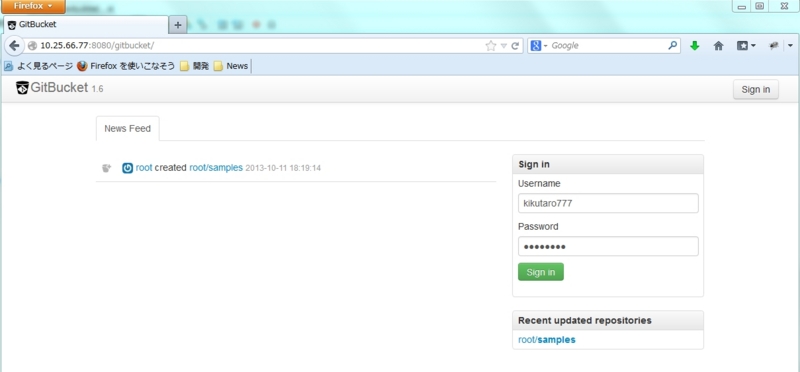Open the 開発 bookmarks folder

[x=195, y=66]
